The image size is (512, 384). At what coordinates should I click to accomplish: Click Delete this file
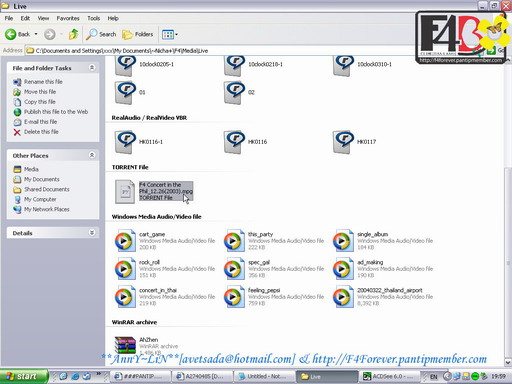[41, 132]
